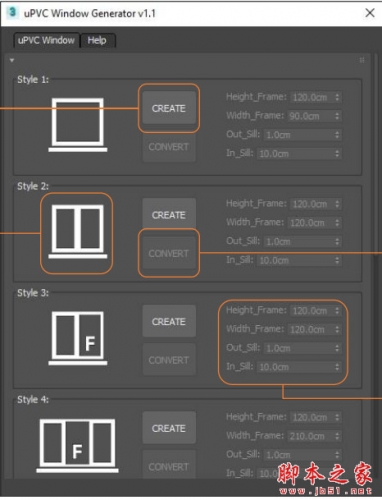Click spinner arrows for Style 3 Height_Frame

pyautogui.click(x=337, y=311)
